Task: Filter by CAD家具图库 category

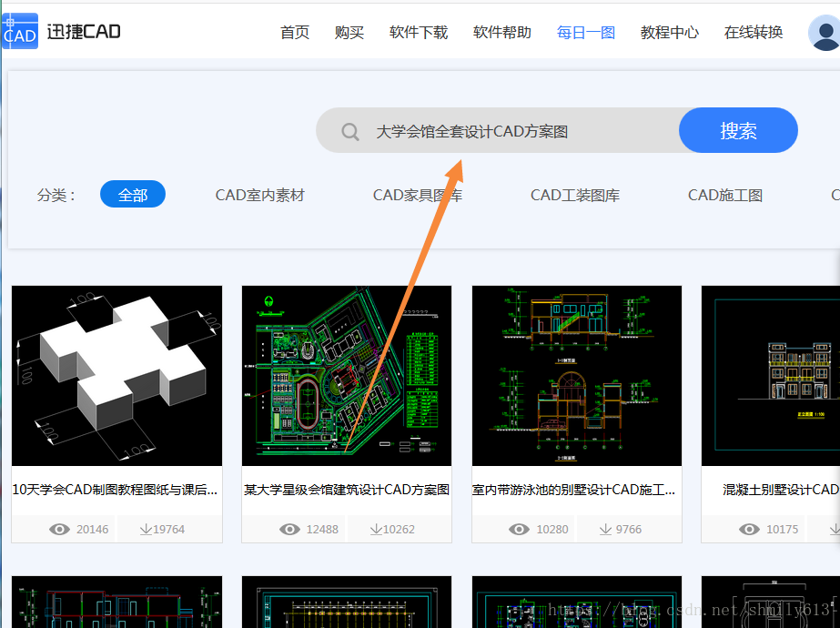Action: 418,195
